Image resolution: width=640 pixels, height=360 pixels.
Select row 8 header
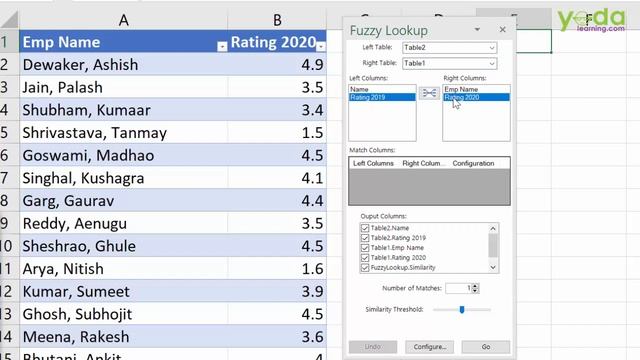pyautogui.click(x=9, y=200)
